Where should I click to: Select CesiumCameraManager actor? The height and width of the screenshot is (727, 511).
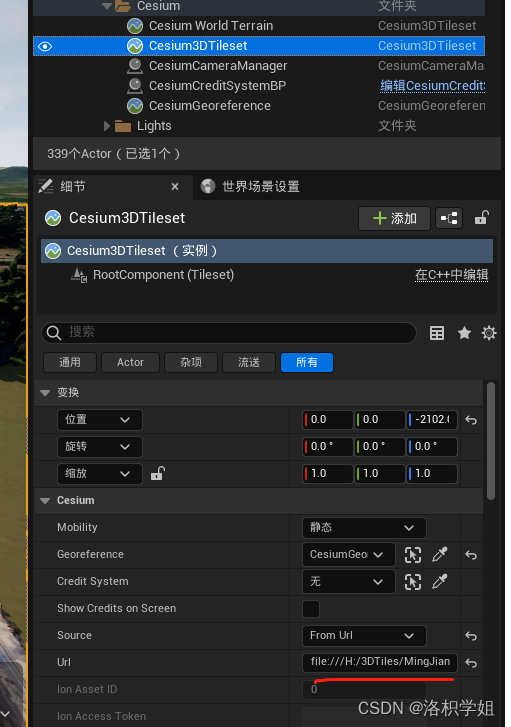coord(218,66)
